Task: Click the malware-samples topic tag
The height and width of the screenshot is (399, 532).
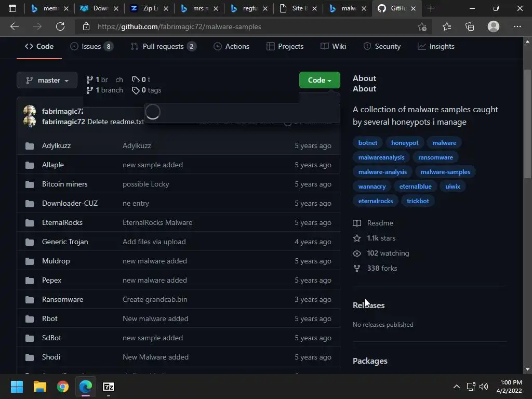Action: pos(445,172)
